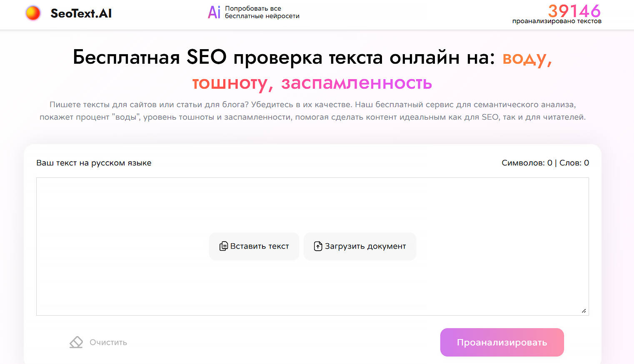The width and height of the screenshot is (634, 364).
Task: Click the orange gradient circle logo
Action: click(33, 12)
